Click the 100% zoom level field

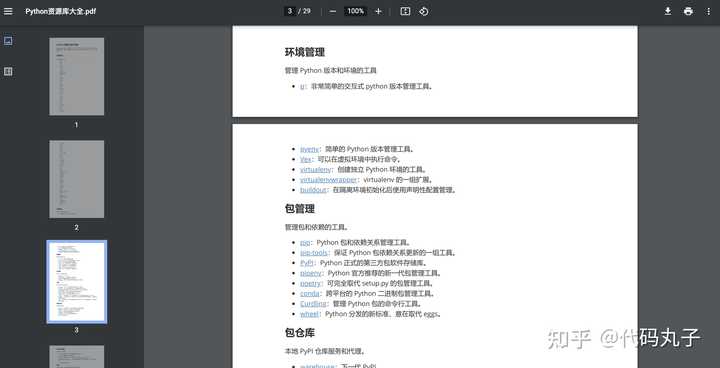tap(355, 11)
